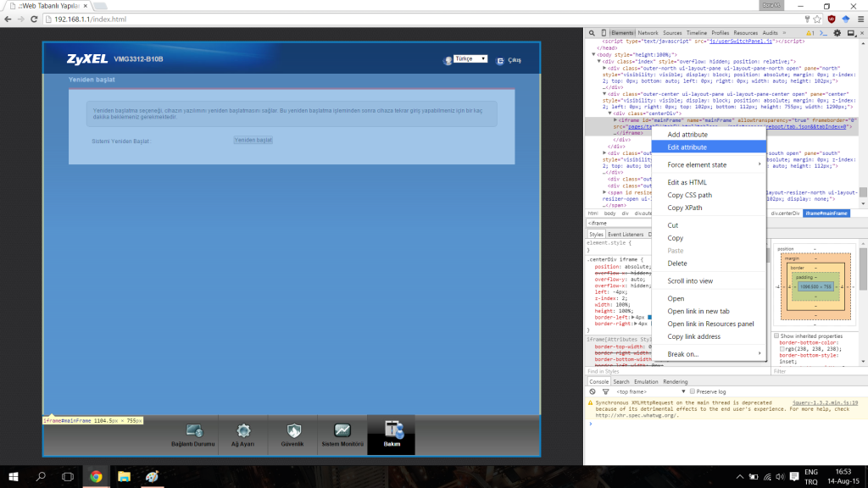868x488 pixels.
Task: Check Show inherited properties
Action: point(776,335)
